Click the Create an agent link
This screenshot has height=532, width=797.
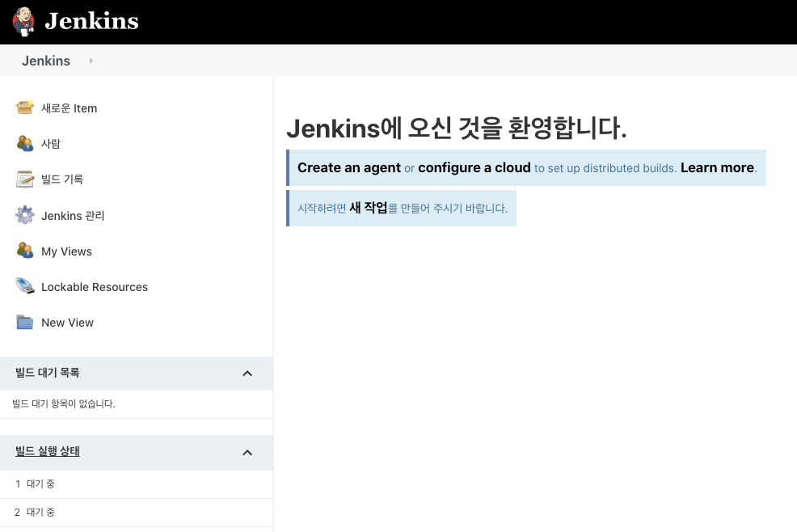[x=349, y=168]
